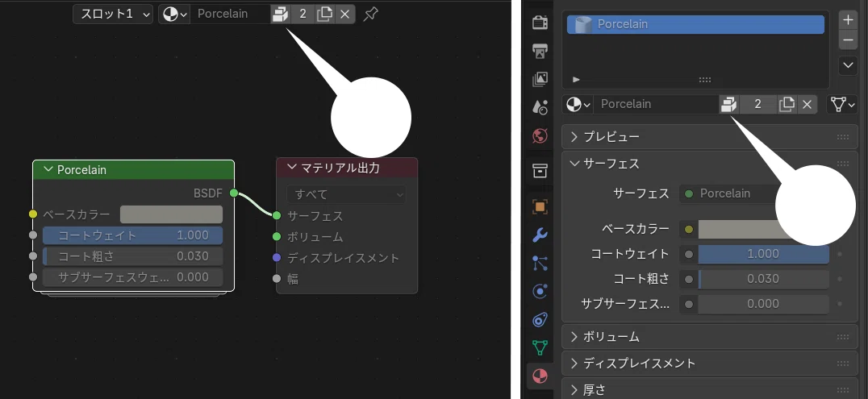Click grey 幅 socket on output node
Viewport: 868px width, 399px height.
point(277,278)
